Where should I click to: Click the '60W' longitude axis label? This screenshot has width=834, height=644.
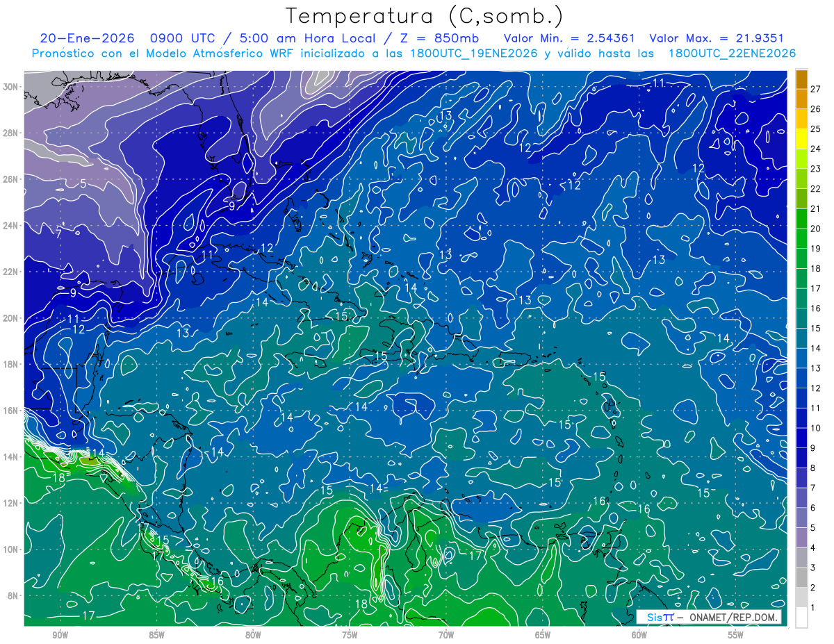point(639,635)
